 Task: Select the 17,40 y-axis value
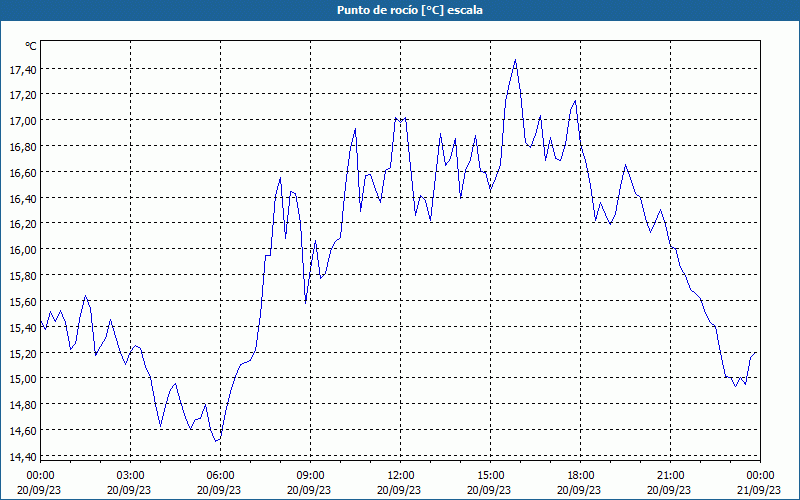pos(23,70)
